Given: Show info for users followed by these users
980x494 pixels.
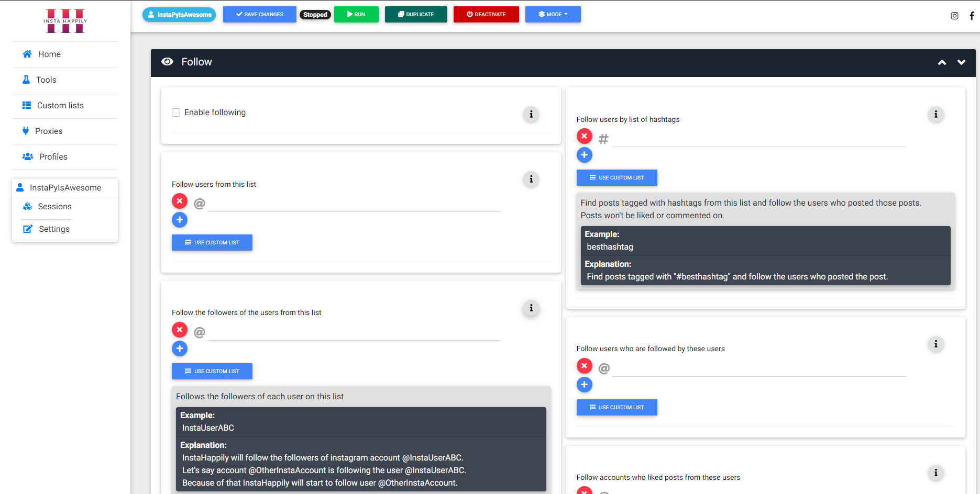Looking at the screenshot, I should [x=936, y=344].
